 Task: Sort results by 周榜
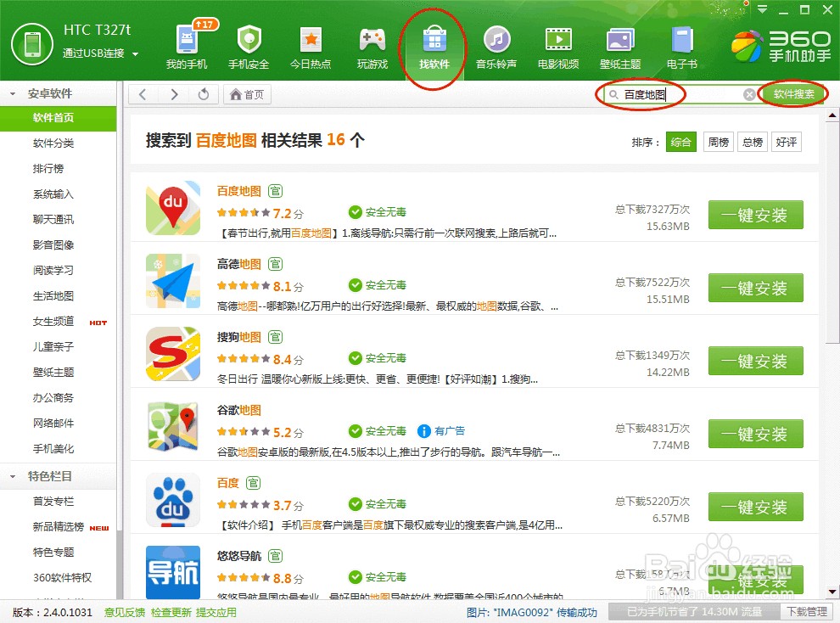717,142
